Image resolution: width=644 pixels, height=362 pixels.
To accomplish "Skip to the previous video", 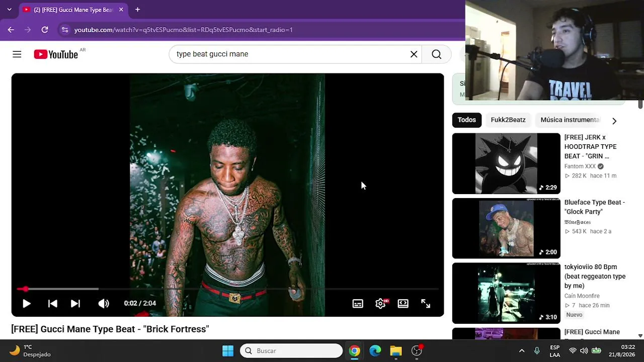I will point(52,304).
